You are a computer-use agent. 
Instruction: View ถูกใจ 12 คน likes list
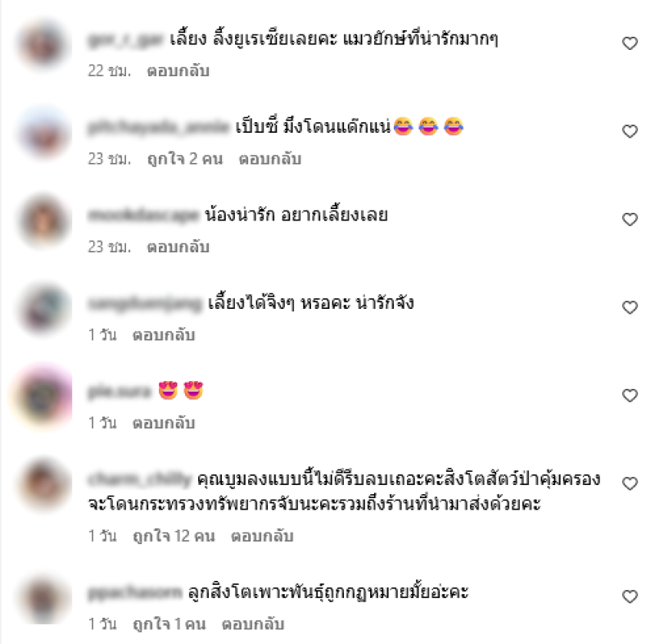click(x=174, y=536)
